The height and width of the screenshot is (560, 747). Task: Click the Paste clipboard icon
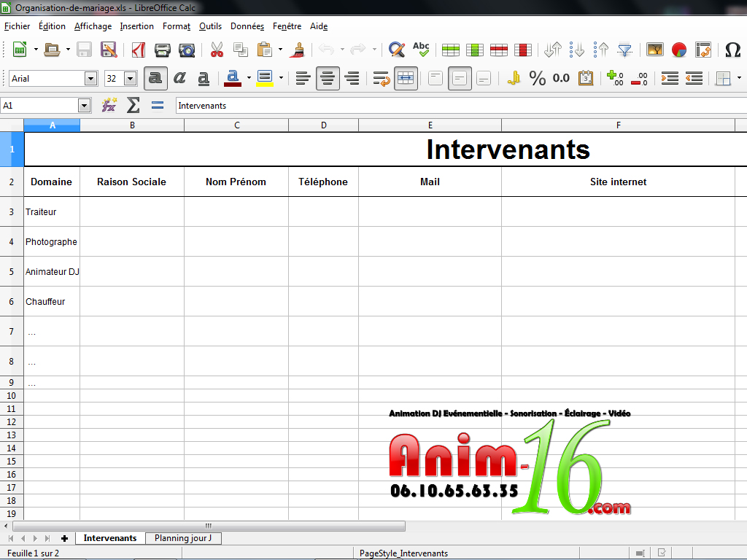pos(264,50)
